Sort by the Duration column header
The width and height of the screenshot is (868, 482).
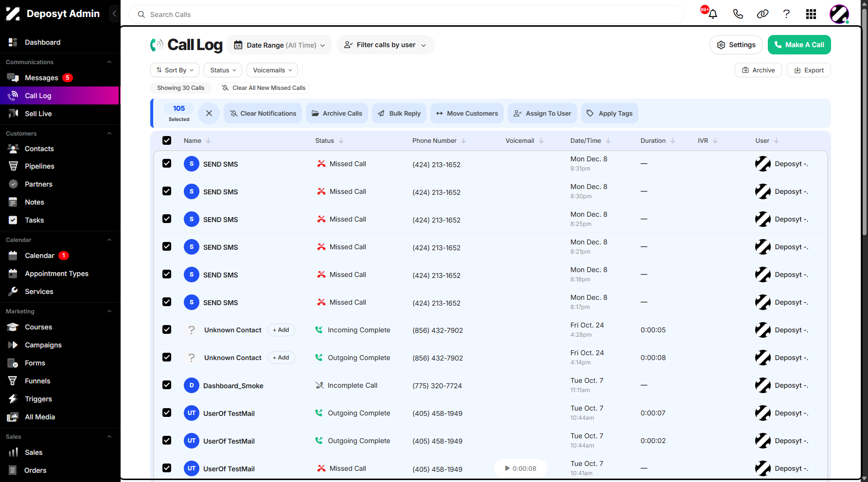[658, 140]
